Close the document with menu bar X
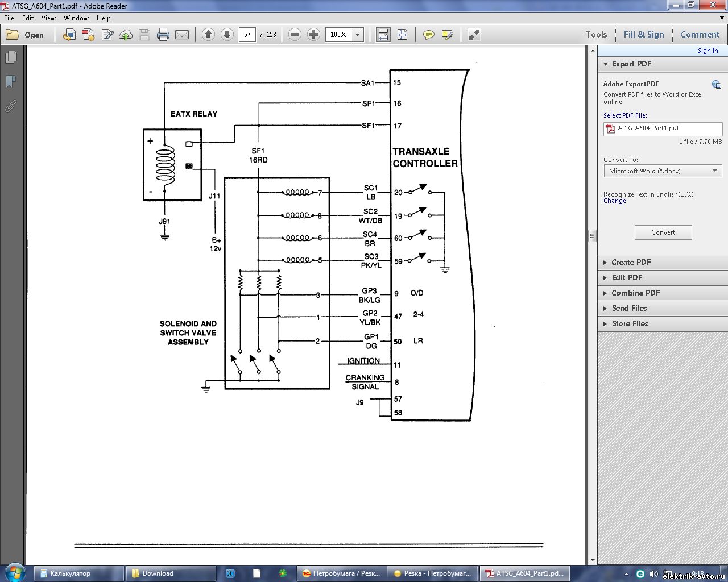 tap(722, 18)
